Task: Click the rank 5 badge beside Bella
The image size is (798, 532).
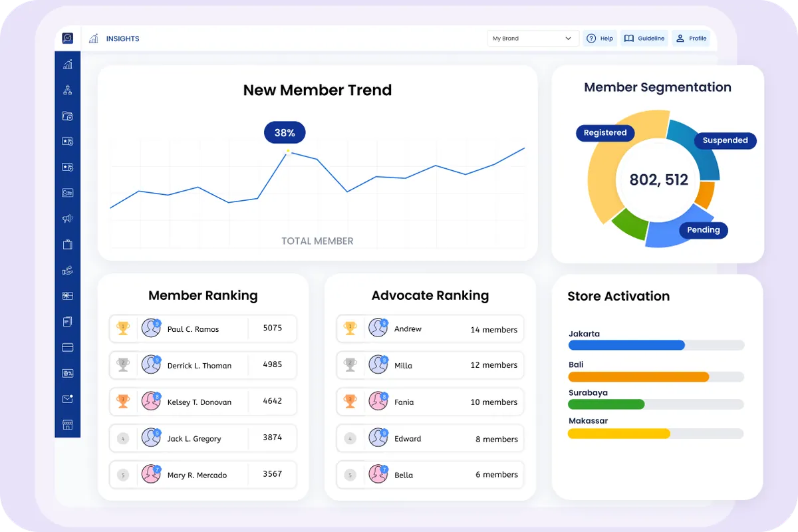Action: [350, 475]
